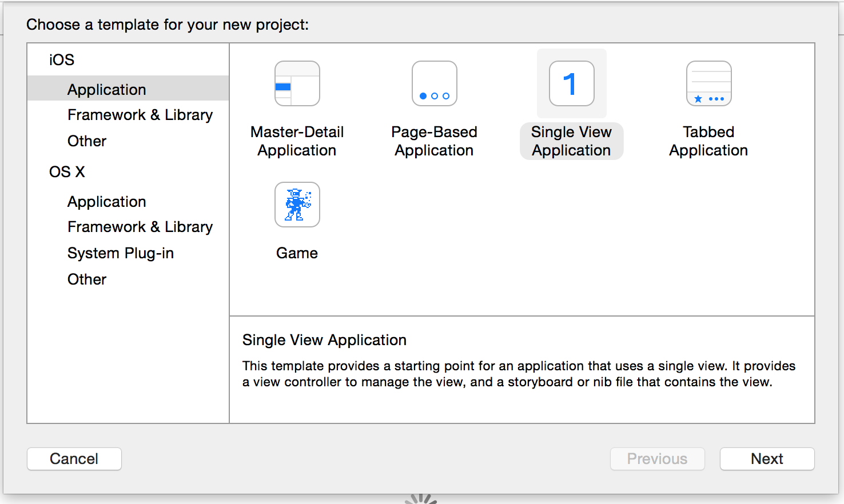Click the Single View Application description heading
Image resolution: width=844 pixels, height=504 pixels.
point(324,340)
